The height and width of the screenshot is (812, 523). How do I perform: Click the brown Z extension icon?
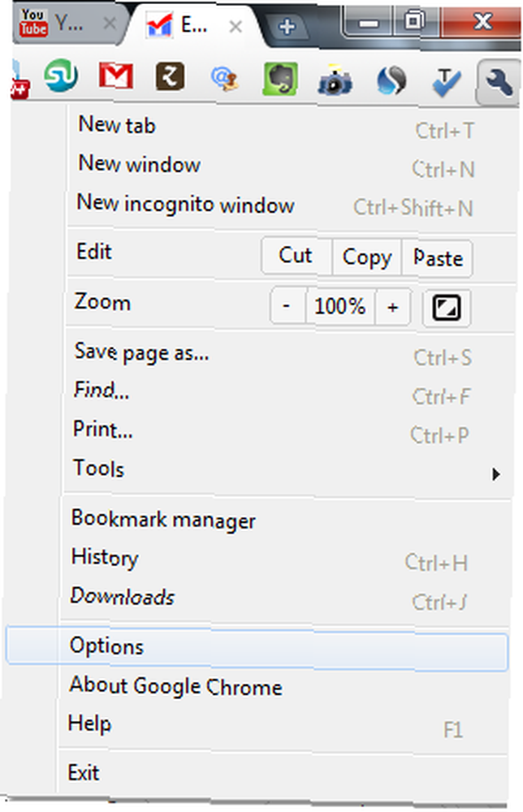coord(171,76)
